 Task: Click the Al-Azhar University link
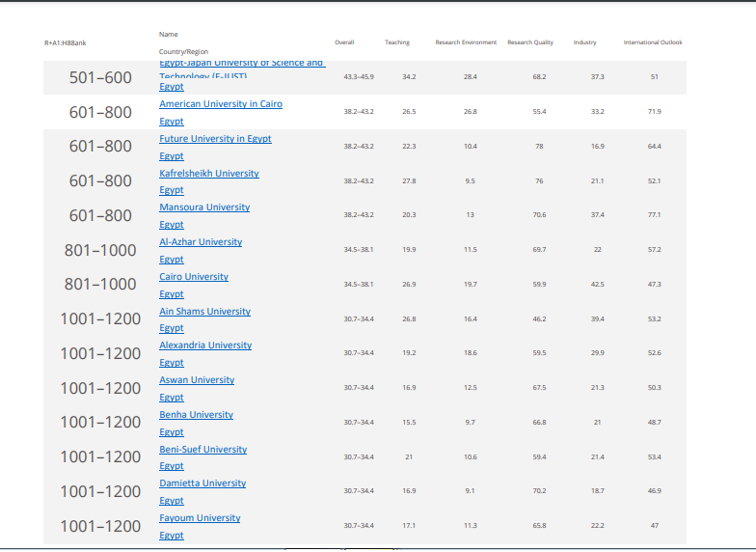(x=201, y=242)
